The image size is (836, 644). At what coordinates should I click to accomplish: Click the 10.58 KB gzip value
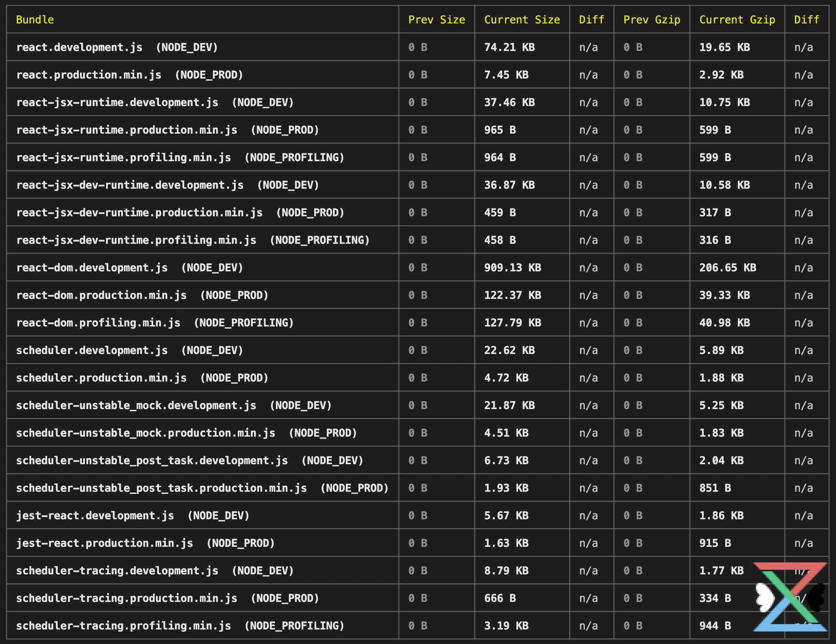(x=725, y=185)
